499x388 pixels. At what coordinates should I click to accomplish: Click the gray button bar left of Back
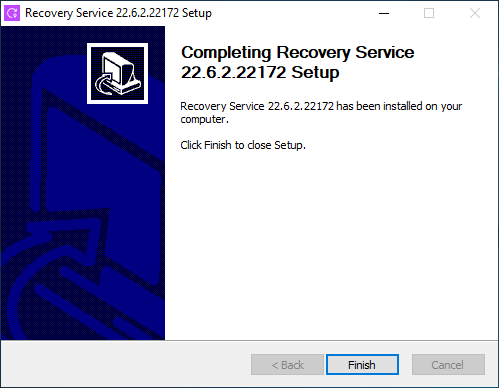(125, 364)
